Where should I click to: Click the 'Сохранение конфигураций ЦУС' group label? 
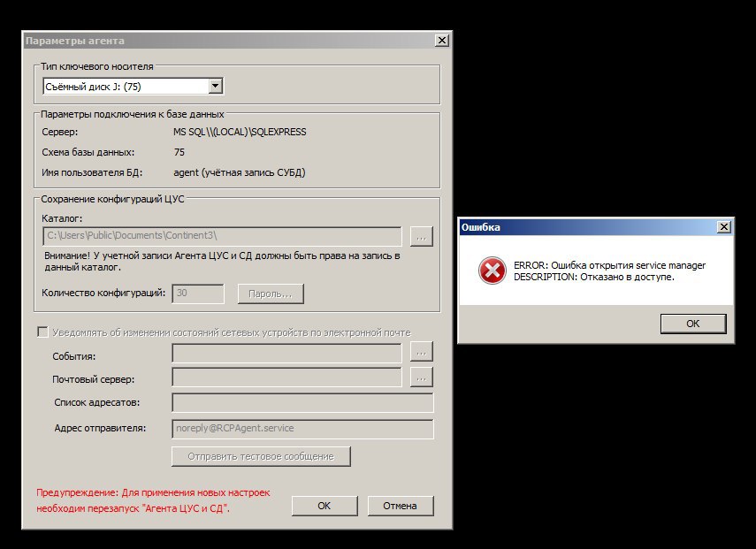click(x=113, y=199)
